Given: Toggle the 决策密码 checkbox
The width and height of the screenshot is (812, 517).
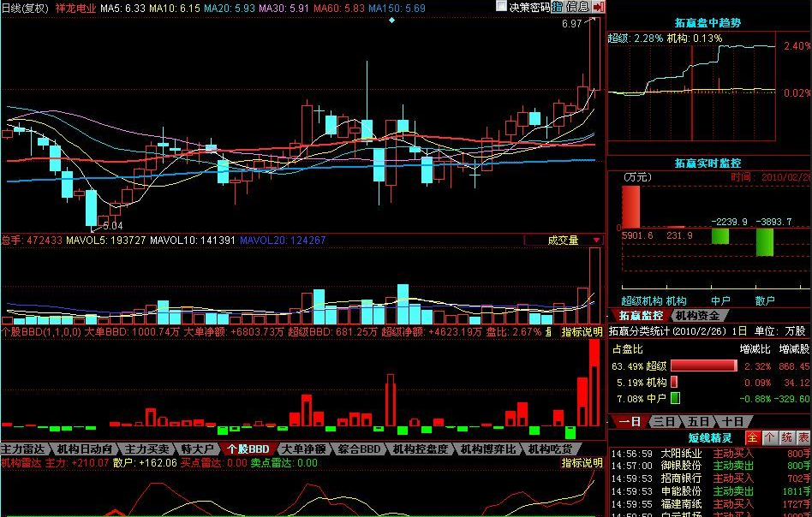Looking at the screenshot, I should (502, 7).
